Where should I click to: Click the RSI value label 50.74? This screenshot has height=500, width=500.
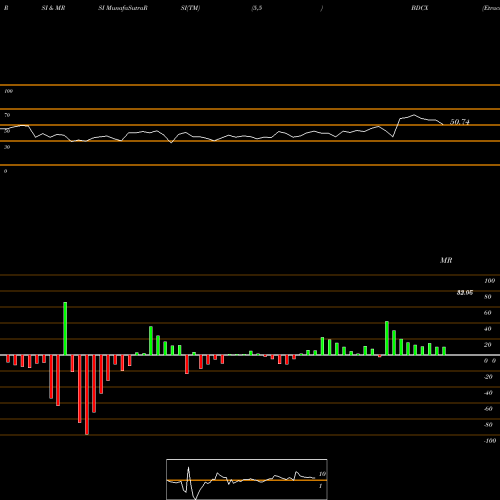[460, 122]
